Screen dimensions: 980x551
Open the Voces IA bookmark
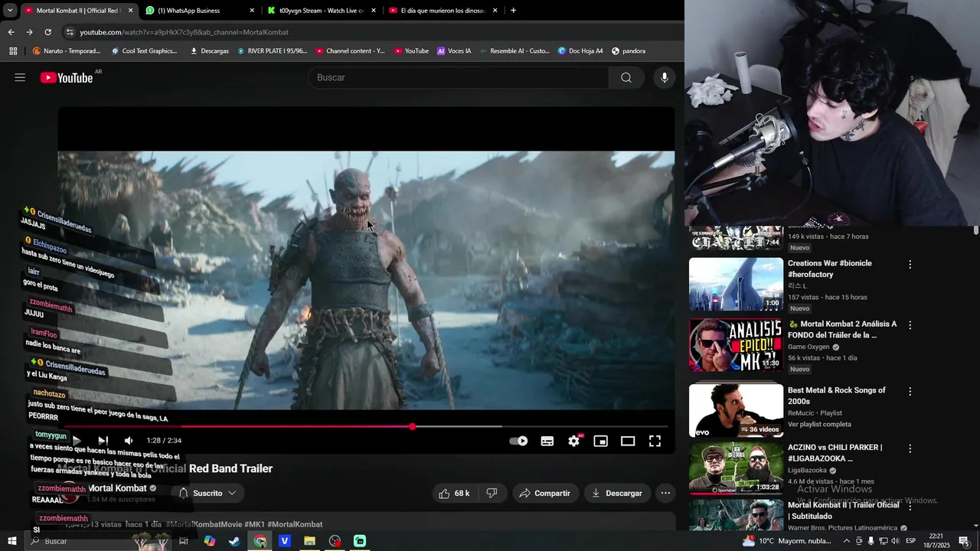[454, 51]
